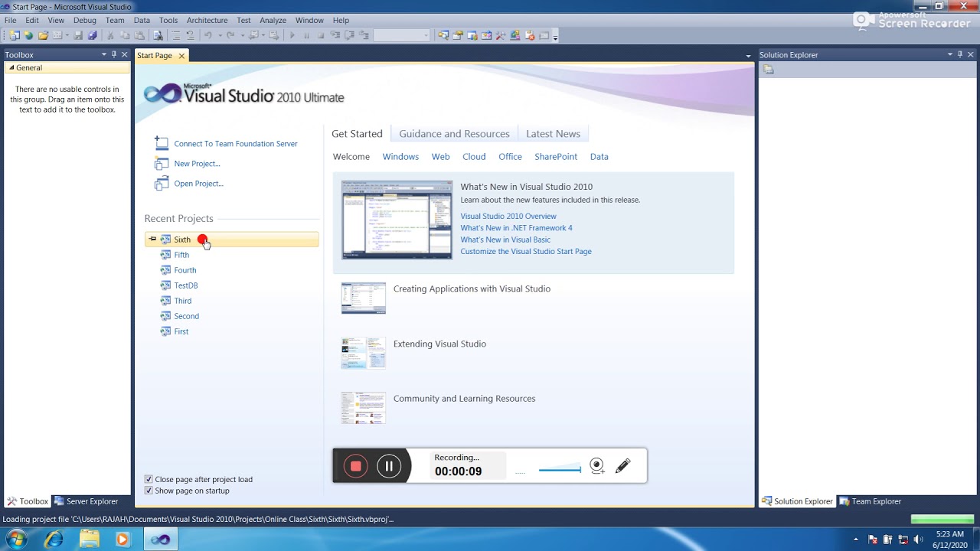
Task: Switch to Latest News tab
Action: (x=553, y=133)
